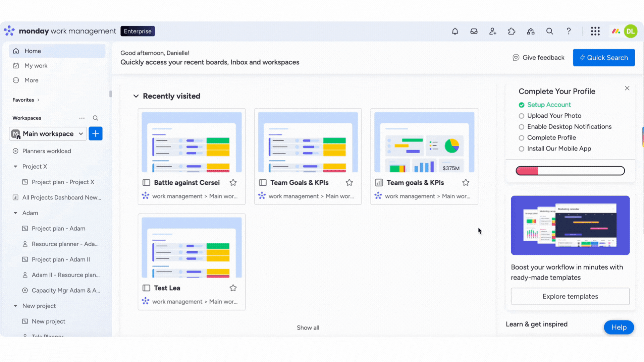Favorite the Test Lea board

coord(233,288)
